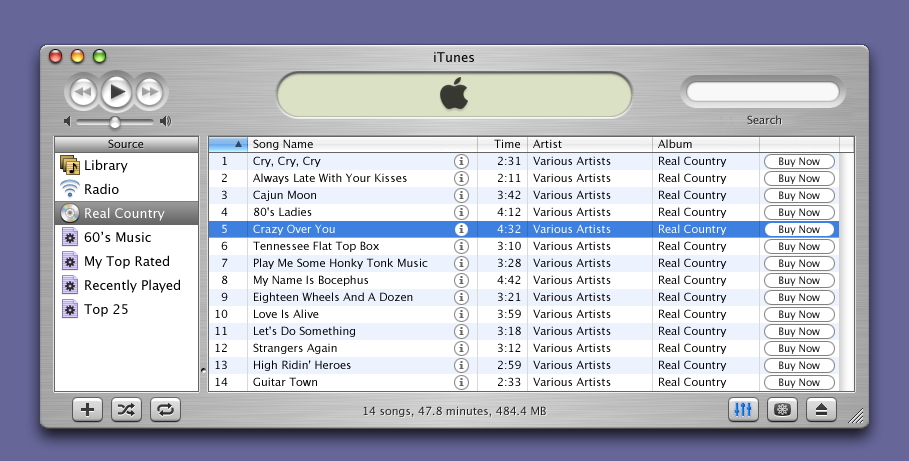Select Radio in the Source list
Image resolution: width=909 pixels, height=461 pixels.
(x=126, y=189)
